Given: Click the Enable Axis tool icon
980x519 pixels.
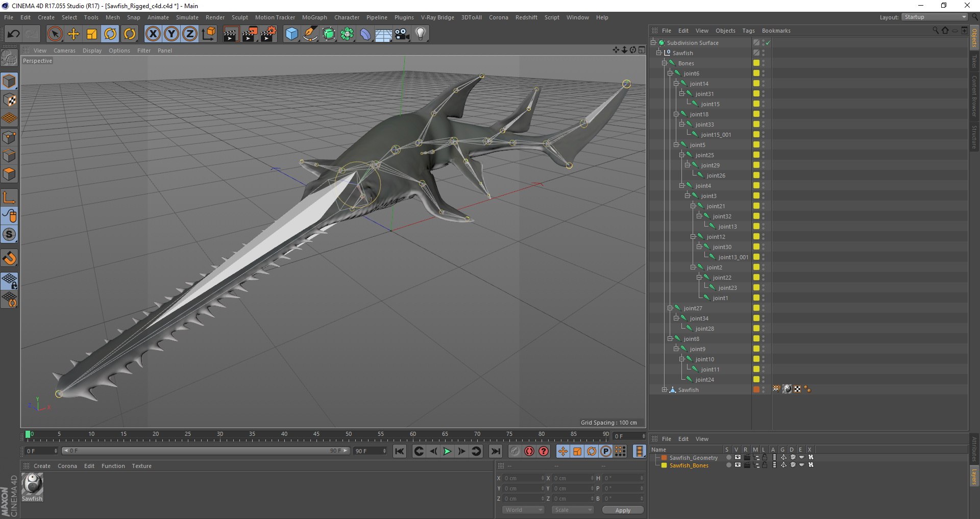Looking at the screenshot, I should pyautogui.click(x=10, y=197).
